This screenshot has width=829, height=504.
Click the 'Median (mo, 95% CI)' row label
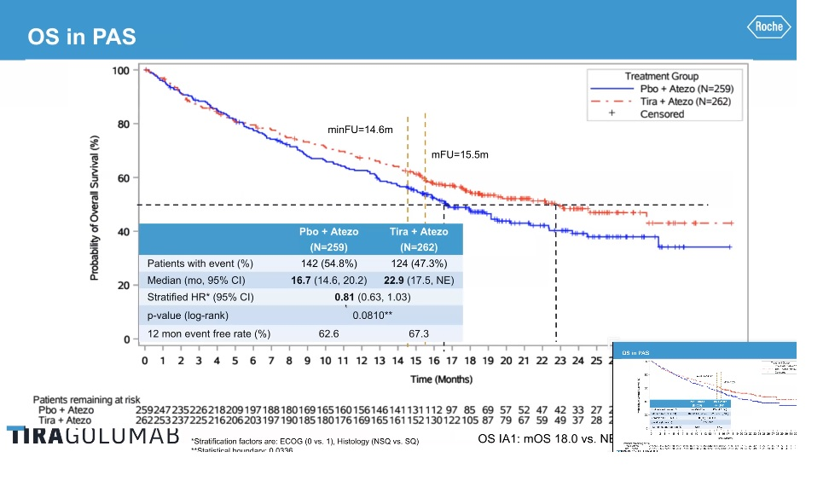196,281
